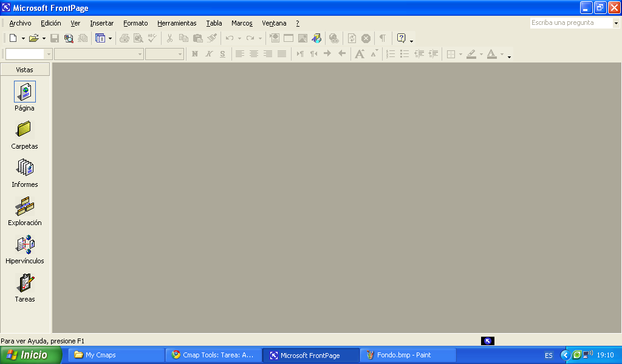This screenshot has width=622, height=364.
Task: Toggle italic formatting (K)
Action: [209, 54]
